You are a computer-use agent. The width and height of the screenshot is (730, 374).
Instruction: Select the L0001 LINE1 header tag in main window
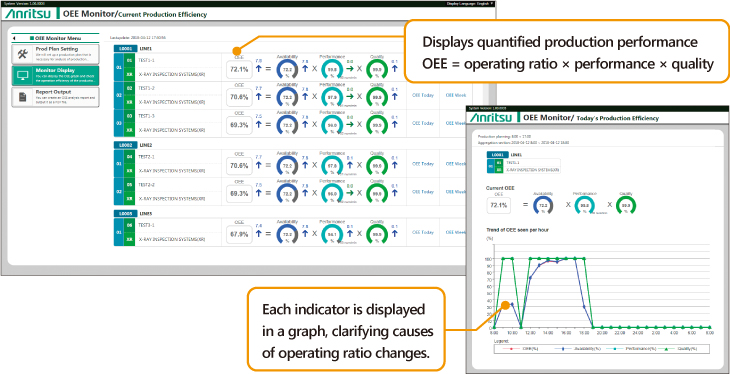pos(126,48)
